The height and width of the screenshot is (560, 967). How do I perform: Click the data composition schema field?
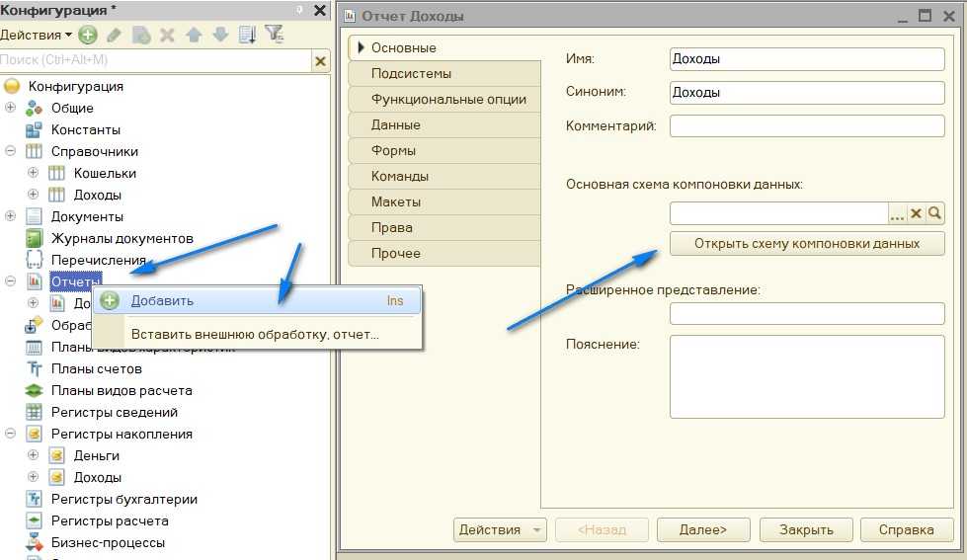coord(779,213)
